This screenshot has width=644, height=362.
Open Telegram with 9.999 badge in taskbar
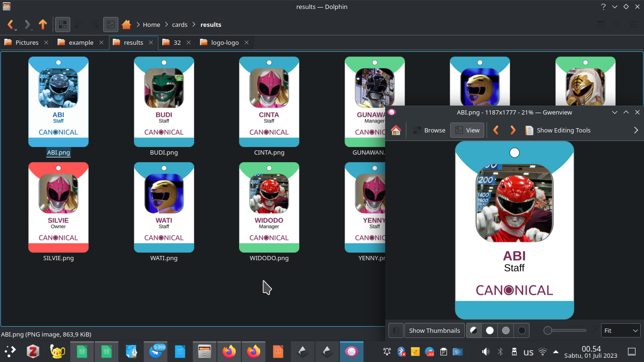(x=156, y=352)
